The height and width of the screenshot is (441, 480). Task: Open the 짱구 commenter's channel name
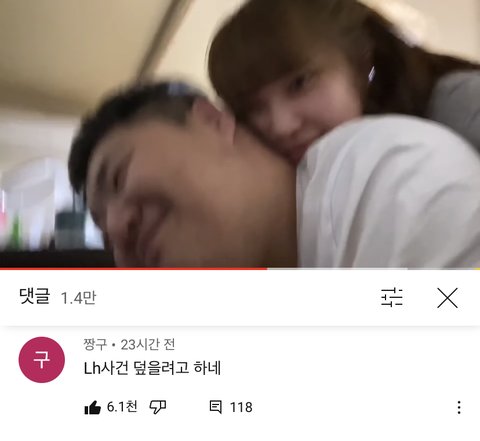[95, 344]
